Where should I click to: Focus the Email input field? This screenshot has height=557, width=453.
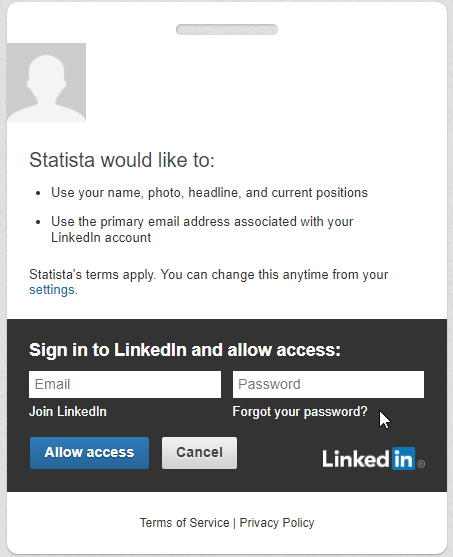125,384
